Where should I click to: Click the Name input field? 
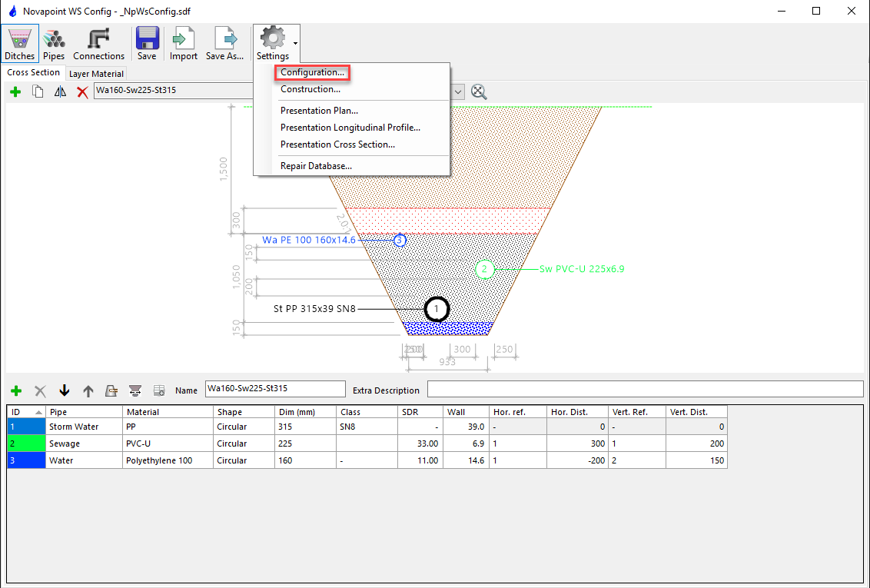[x=275, y=389]
